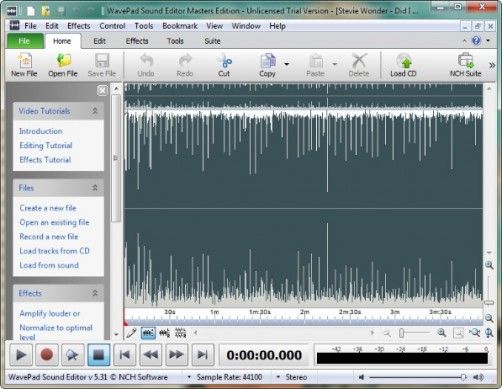Viewport: 502px width, 389px height.
Task: Click the zoom out magnifier left of the horizontal zoom slider
Action: tap(387, 333)
